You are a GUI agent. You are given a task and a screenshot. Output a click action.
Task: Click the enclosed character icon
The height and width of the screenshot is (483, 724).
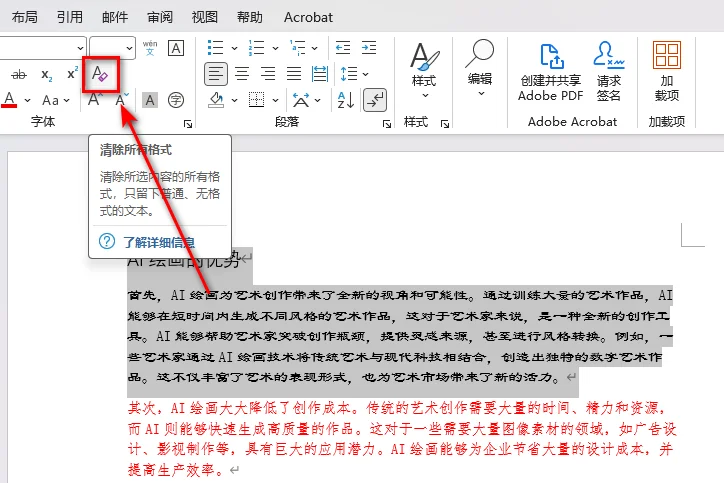point(175,100)
